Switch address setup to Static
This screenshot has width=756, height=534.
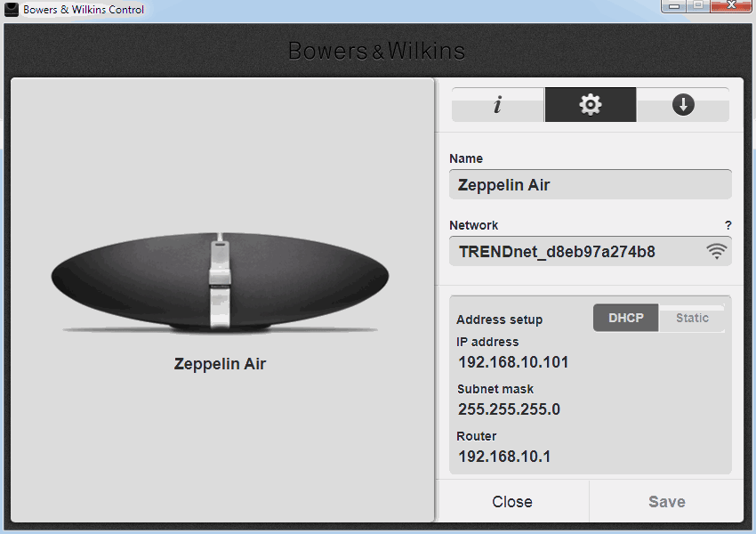point(692,318)
